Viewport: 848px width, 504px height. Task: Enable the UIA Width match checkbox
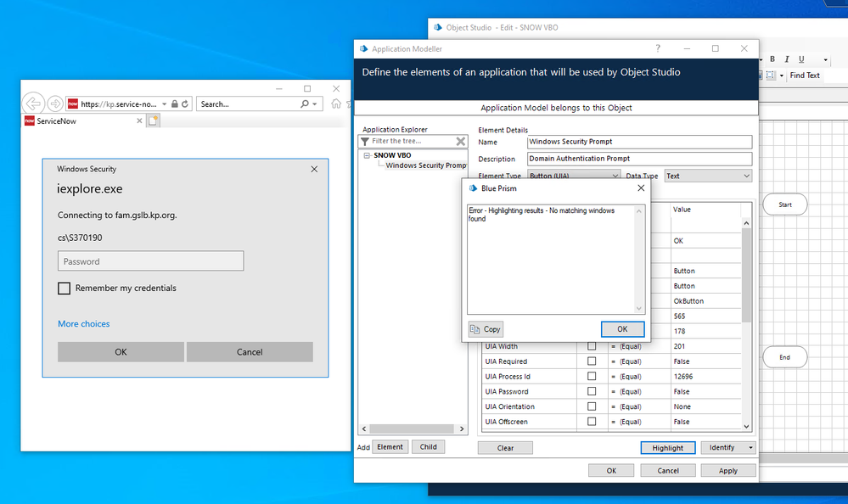pyautogui.click(x=592, y=346)
